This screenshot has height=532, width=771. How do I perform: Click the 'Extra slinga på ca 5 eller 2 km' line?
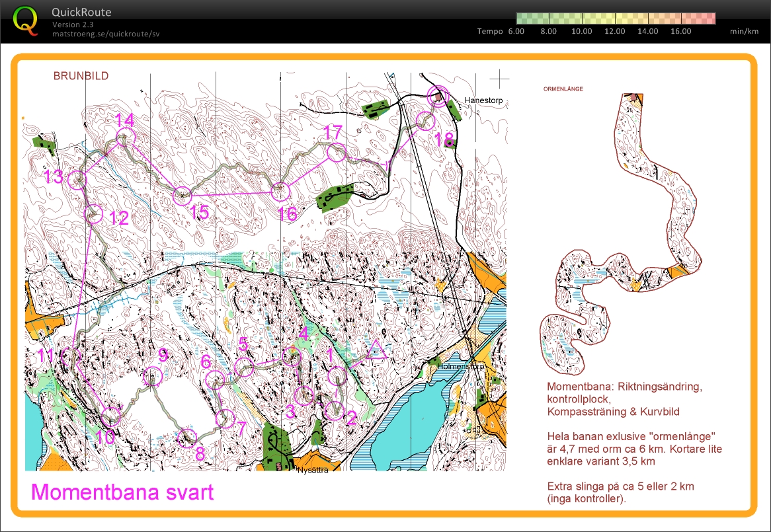pos(620,486)
